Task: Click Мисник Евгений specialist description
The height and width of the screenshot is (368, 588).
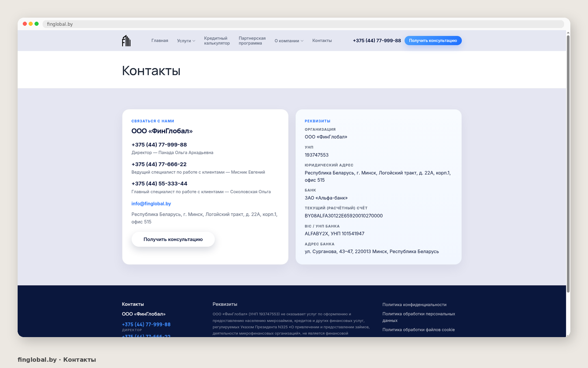Action: click(198, 172)
